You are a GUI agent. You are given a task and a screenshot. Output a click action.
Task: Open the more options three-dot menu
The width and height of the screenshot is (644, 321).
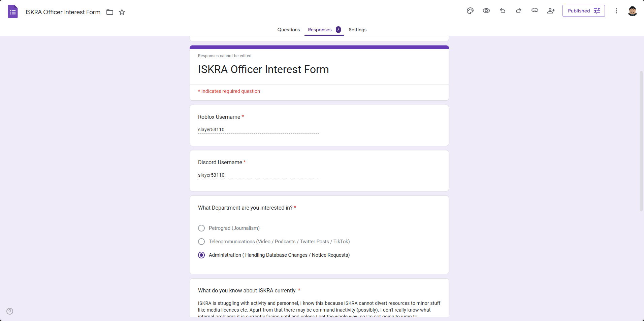pos(616,11)
